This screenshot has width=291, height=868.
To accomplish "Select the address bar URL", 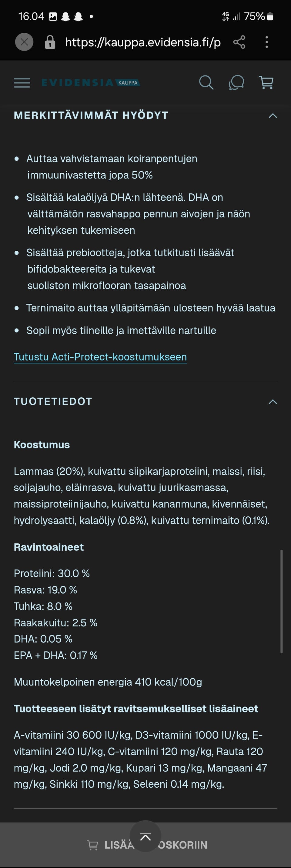I will pos(142,42).
